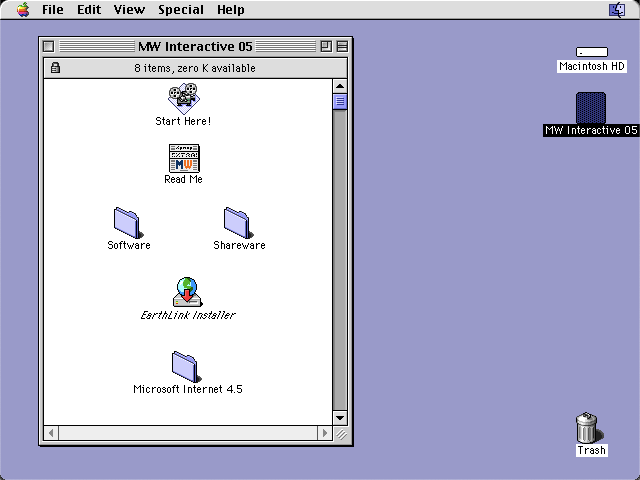
Task: Click highlighted "MW Interactive 05" desktop label
Action: [591, 130]
